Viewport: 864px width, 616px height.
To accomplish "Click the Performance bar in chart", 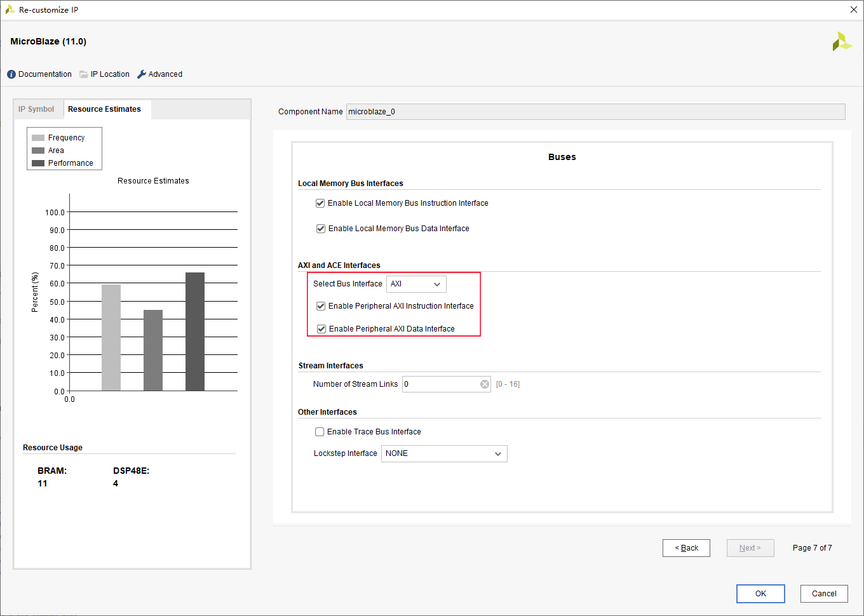I will [x=195, y=331].
